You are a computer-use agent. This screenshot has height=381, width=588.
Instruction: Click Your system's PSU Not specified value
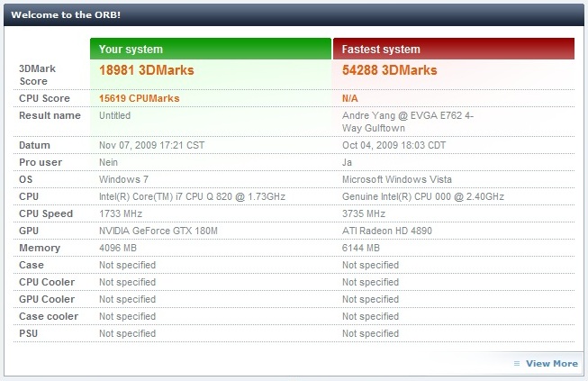coord(128,333)
